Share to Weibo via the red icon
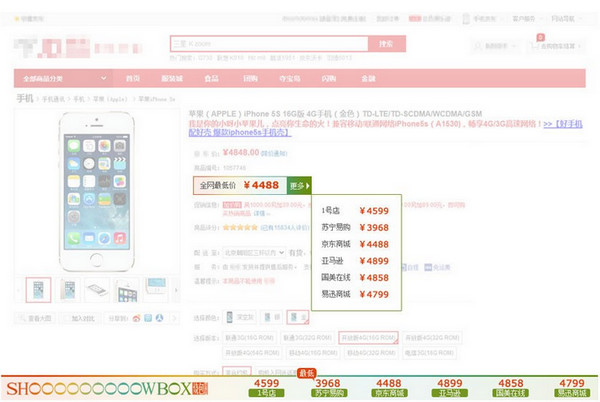The height and width of the screenshot is (402, 600). [x=137, y=318]
